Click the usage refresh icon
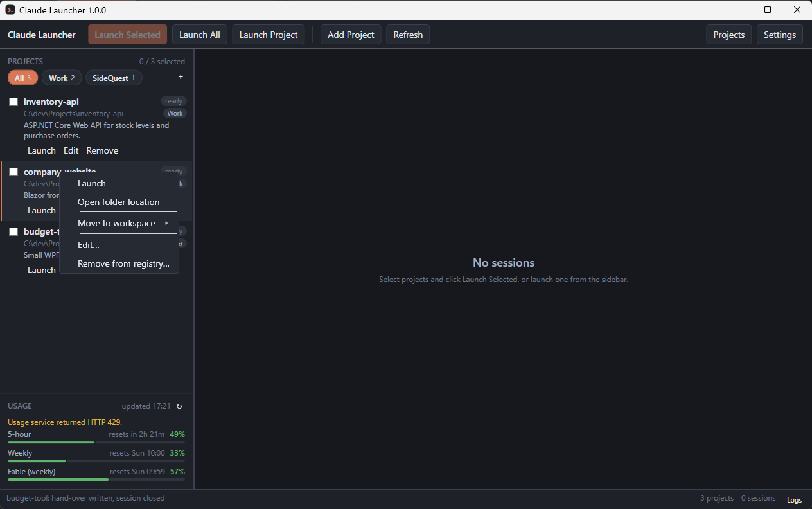The height and width of the screenshot is (509, 812). coord(179,406)
